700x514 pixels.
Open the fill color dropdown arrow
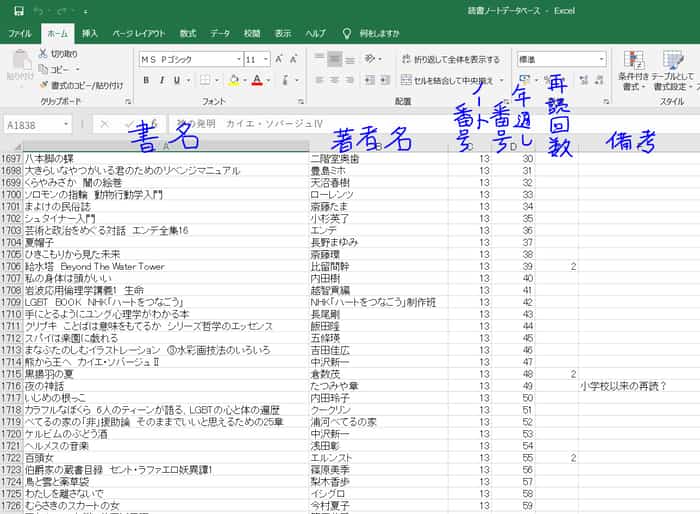[245, 80]
